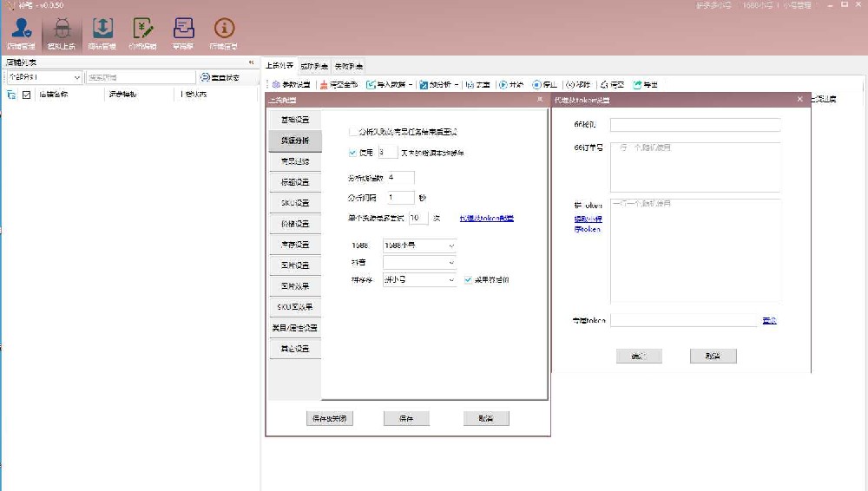Focus the 66 order number text area

695,167
